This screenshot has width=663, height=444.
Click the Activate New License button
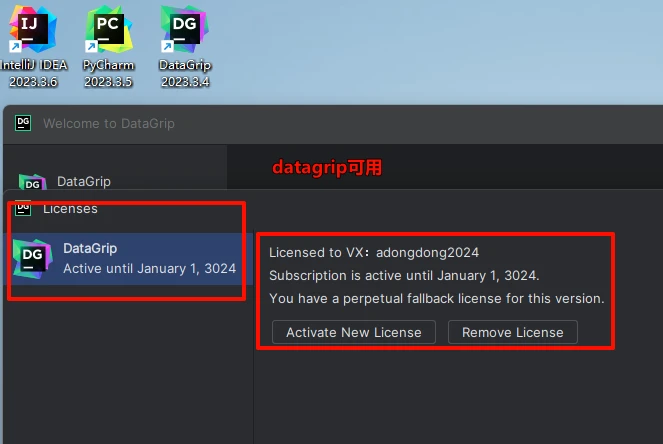(x=354, y=332)
